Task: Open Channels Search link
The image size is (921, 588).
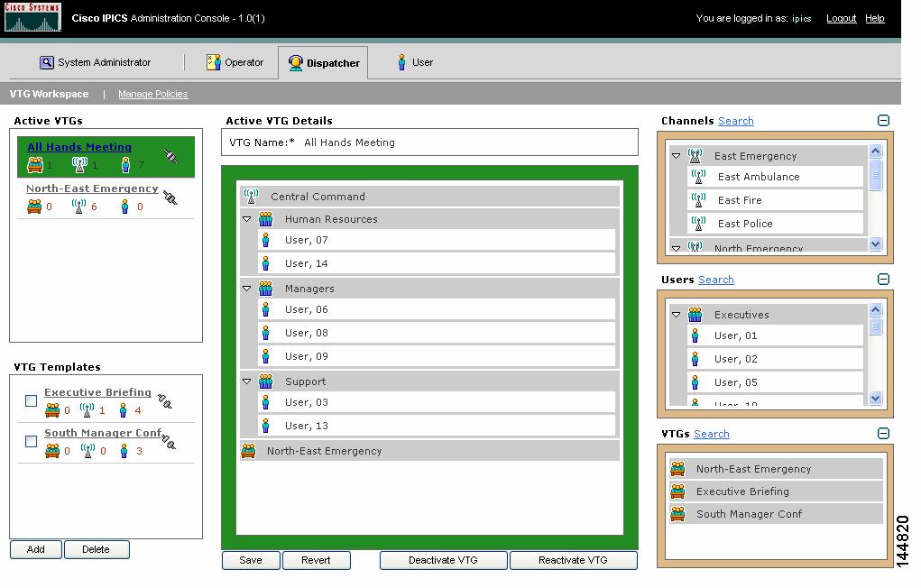Action: 735,121
